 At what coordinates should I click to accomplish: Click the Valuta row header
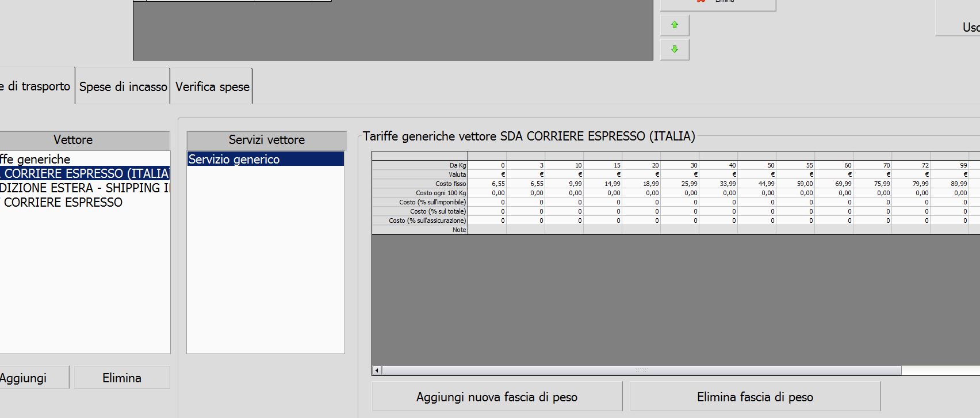420,174
